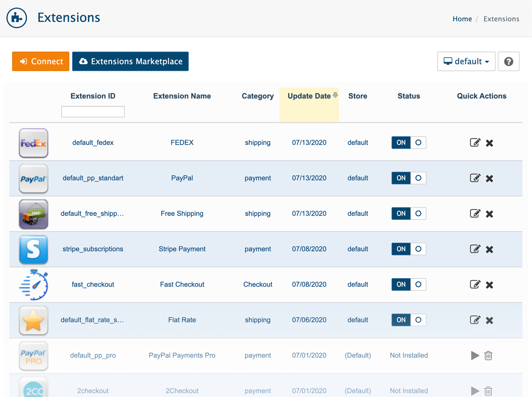Click the Extensions page title
The image size is (532, 397).
pyautogui.click(x=69, y=18)
